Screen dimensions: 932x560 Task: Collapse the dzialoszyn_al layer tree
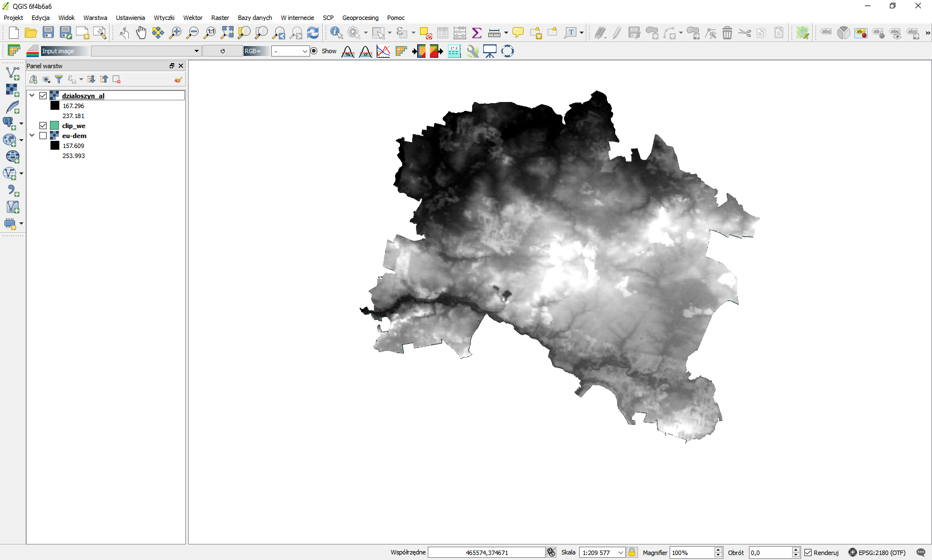pyautogui.click(x=32, y=95)
